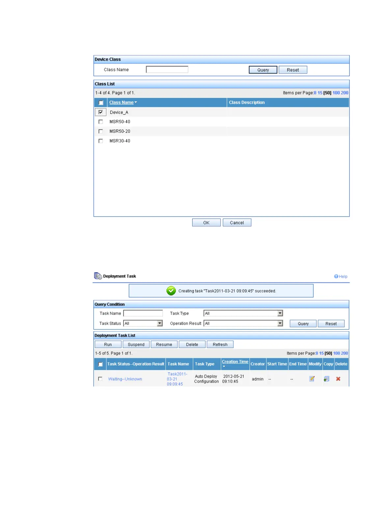Open the Waiting--Unknown status link
The height and width of the screenshot is (532, 392).
(125, 379)
